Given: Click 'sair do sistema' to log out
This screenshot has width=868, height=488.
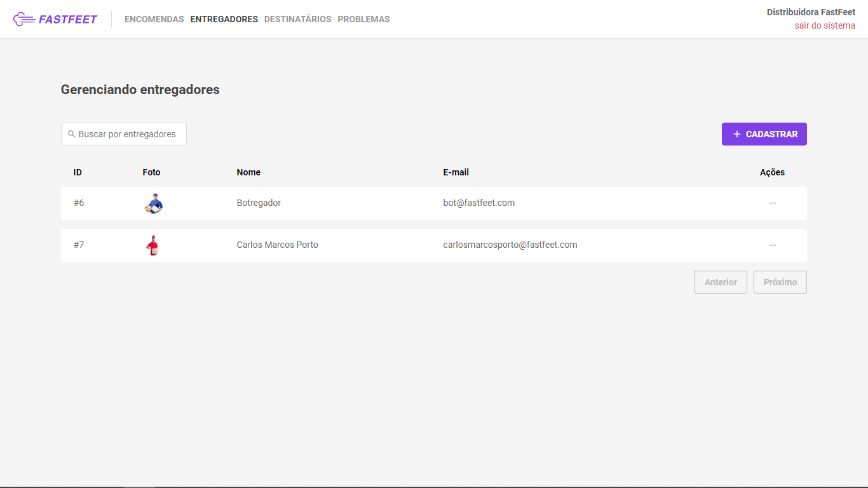Looking at the screenshot, I should (x=825, y=26).
